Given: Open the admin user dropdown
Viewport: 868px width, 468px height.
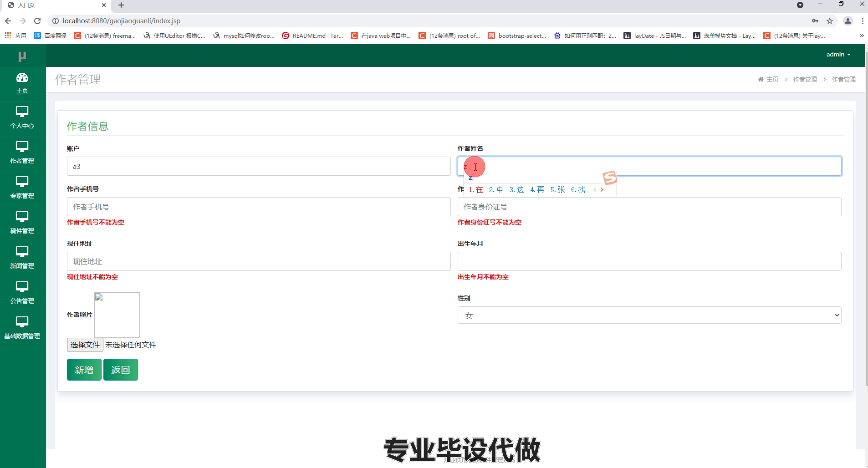Looking at the screenshot, I should pyautogui.click(x=838, y=54).
